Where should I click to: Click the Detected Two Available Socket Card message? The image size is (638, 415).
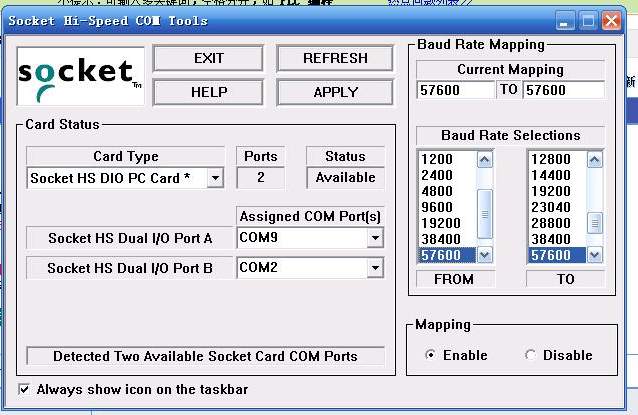tap(205, 356)
